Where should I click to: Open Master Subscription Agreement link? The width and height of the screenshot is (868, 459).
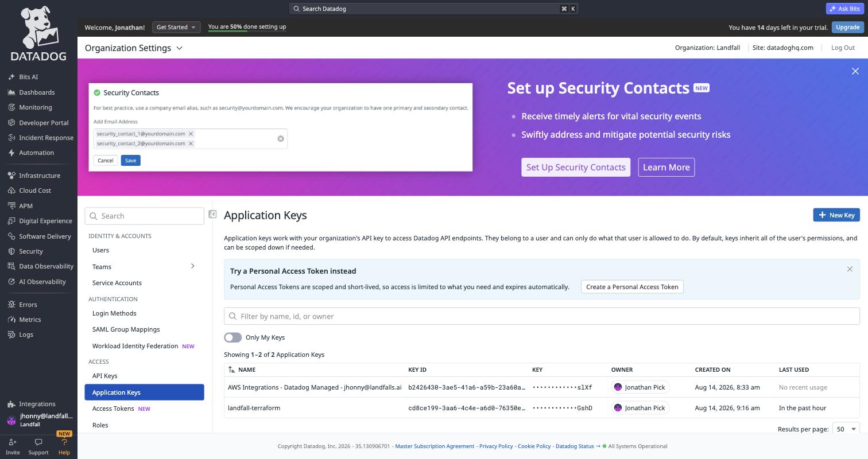tap(435, 446)
